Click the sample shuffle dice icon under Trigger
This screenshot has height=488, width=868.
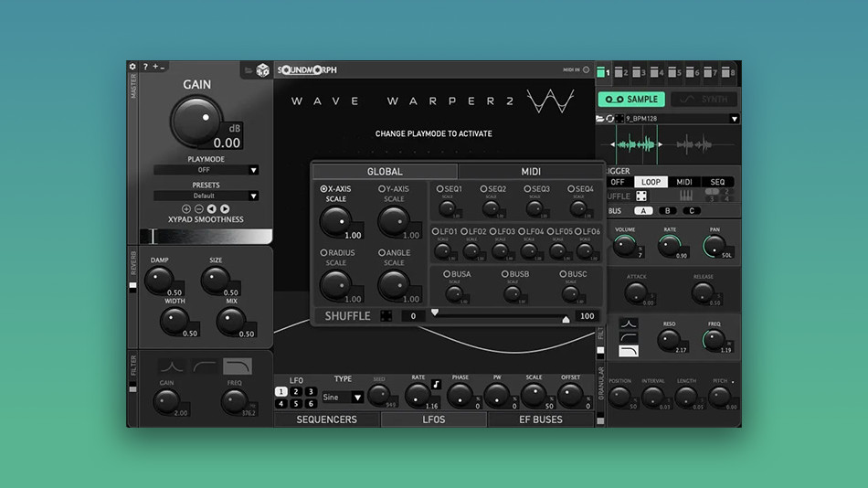[641, 196]
